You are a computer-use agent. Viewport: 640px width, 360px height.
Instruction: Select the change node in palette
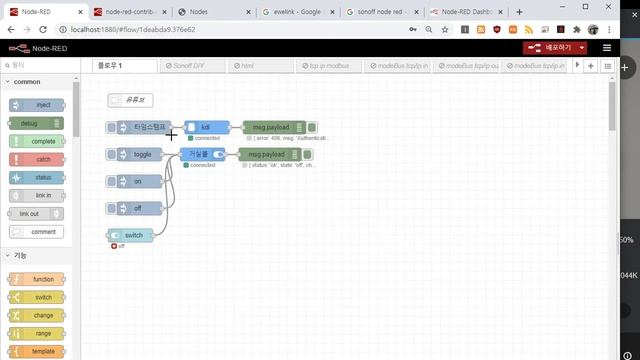[x=37, y=315]
